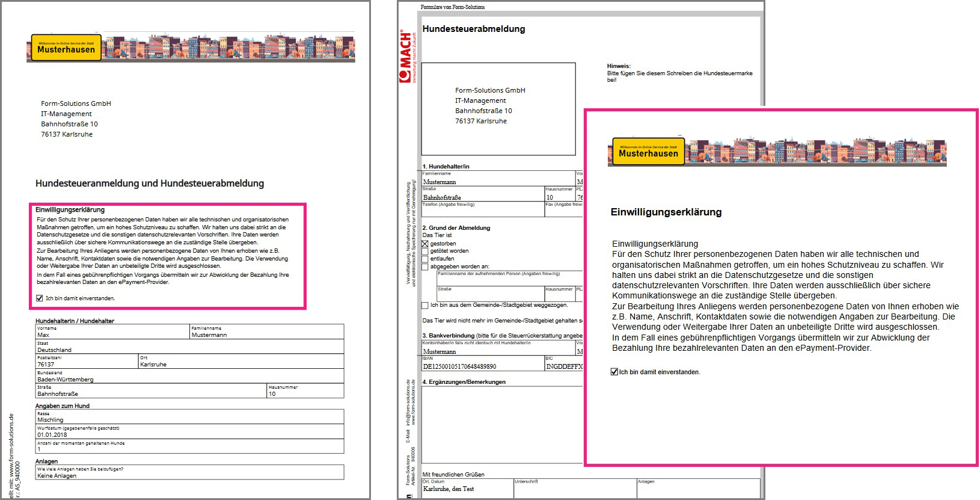The height and width of the screenshot is (500, 980).
Task: Check 'Ich bin aus dem Gemeinde-/Stadtgebiet weggezogen'
Action: click(425, 305)
